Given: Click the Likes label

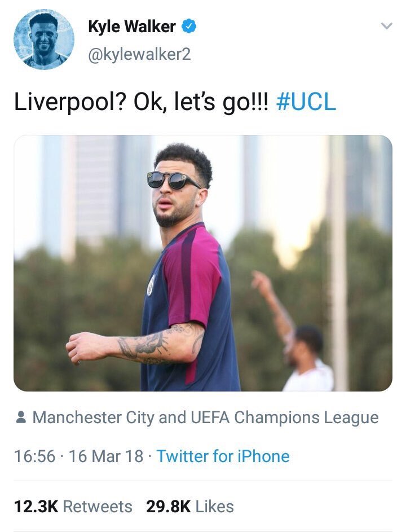Looking at the screenshot, I should 214,506.
